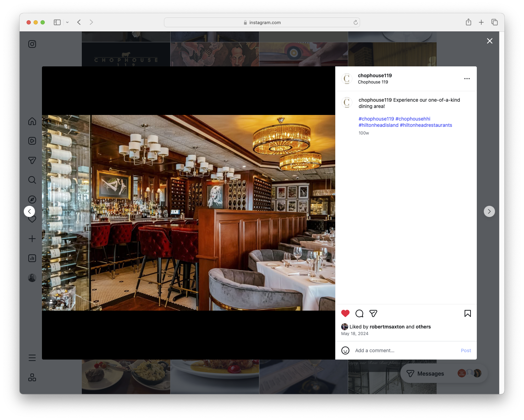Open the post options three-dot menu
Image resolution: width=524 pixels, height=420 pixels.
(467, 79)
